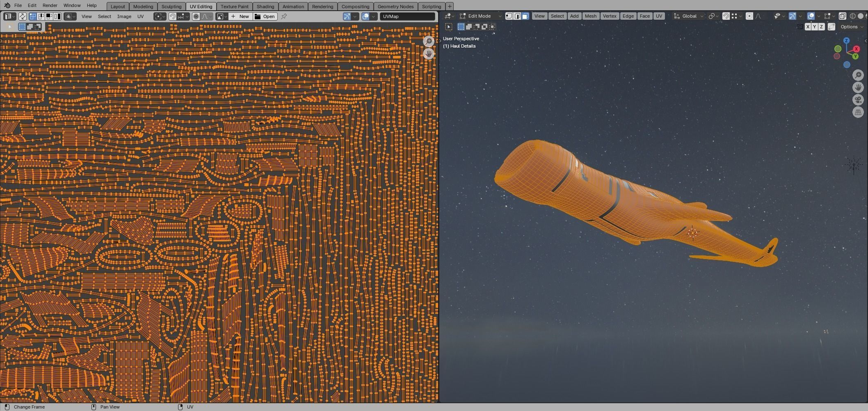The width and height of the screenshot is (868, 411).
Task: Switch to wireframe viewport shading
Action: (853, 16)
